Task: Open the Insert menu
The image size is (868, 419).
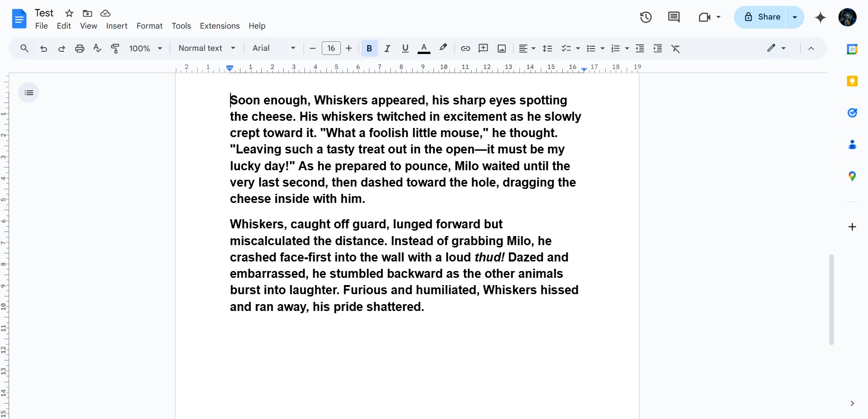Action: point(117,26)
